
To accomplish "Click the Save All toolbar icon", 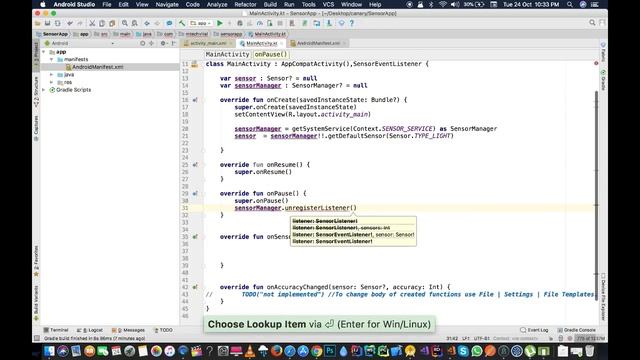I will click(x=47, y=23).
